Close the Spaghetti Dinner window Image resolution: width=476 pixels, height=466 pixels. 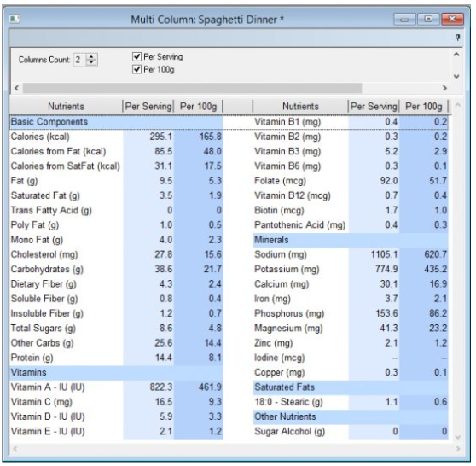(452, 20)
